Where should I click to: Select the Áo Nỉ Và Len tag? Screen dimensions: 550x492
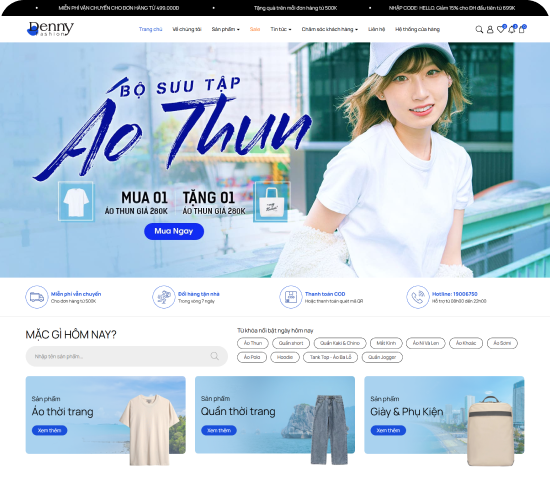(x=425, y=343)
